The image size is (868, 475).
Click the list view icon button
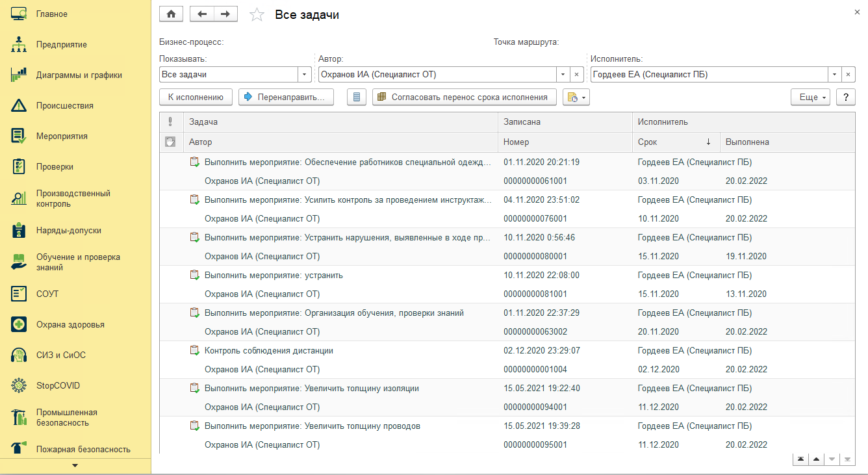tap(355, 97)
